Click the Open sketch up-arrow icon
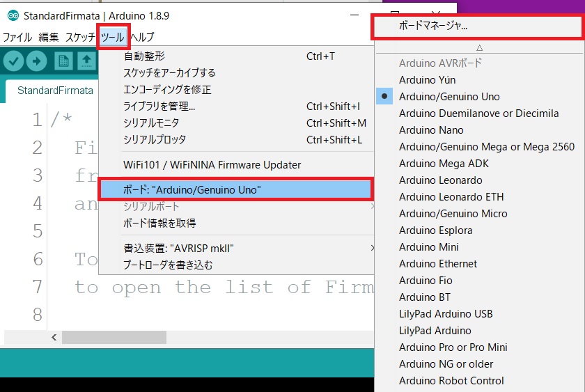 pyautogui.click(x=86, y=61)
